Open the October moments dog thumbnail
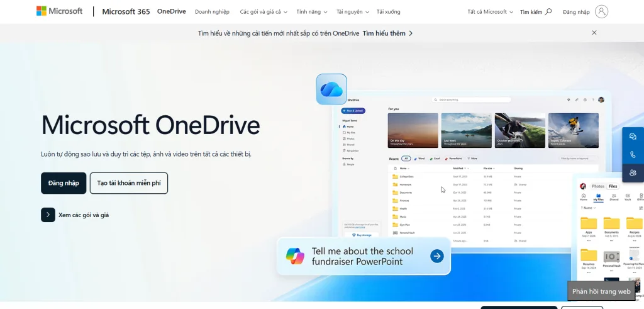644x309 pixels. 520,131
